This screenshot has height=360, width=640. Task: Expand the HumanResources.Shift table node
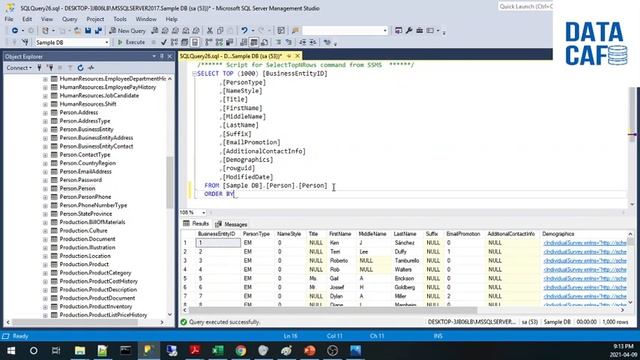45,104
